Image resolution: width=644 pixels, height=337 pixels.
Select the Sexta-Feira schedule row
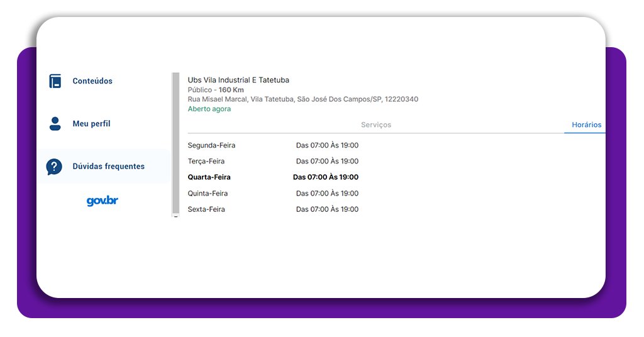273,209
